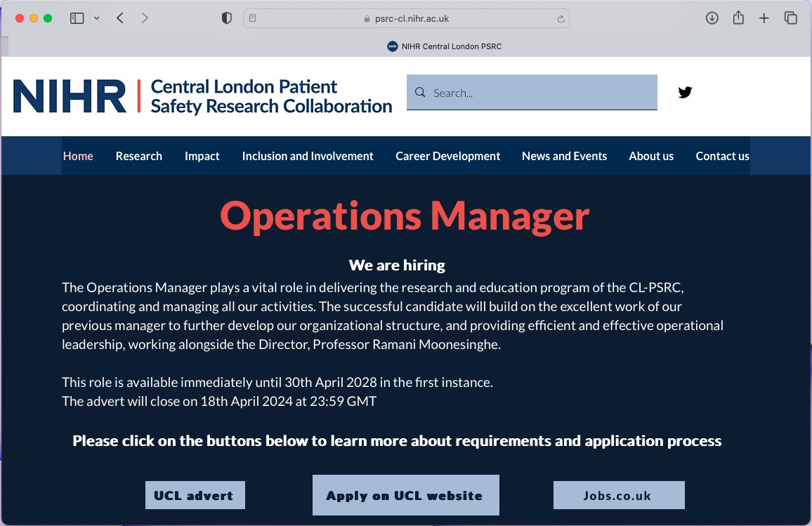Open the NIHR logo link
Viewport: 812px width, 526px height.
tap(70, 96)
